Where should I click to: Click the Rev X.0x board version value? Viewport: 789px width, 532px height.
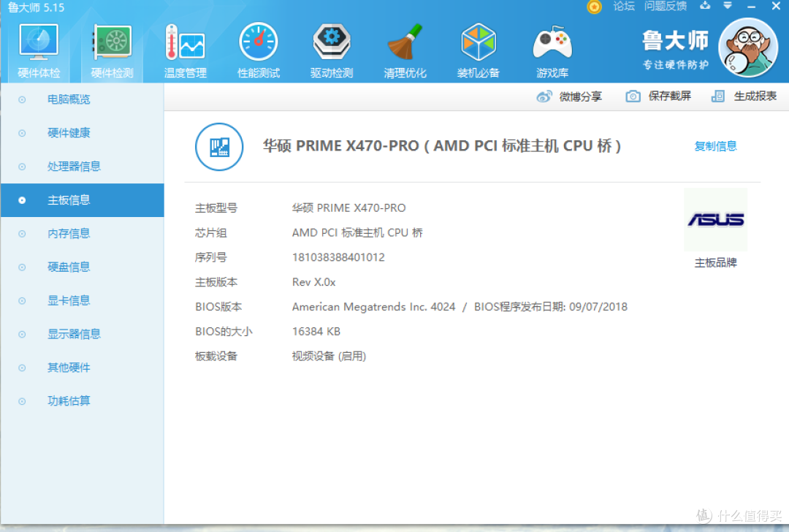point(313,282)
